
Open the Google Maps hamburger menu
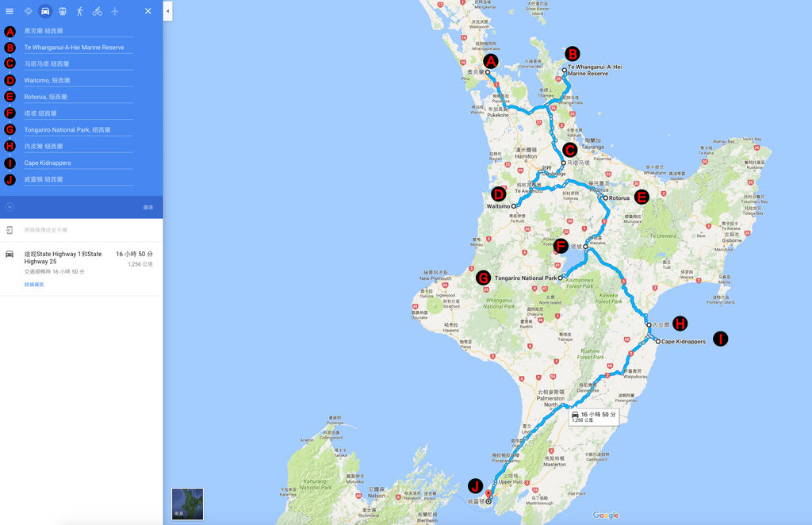10,11
